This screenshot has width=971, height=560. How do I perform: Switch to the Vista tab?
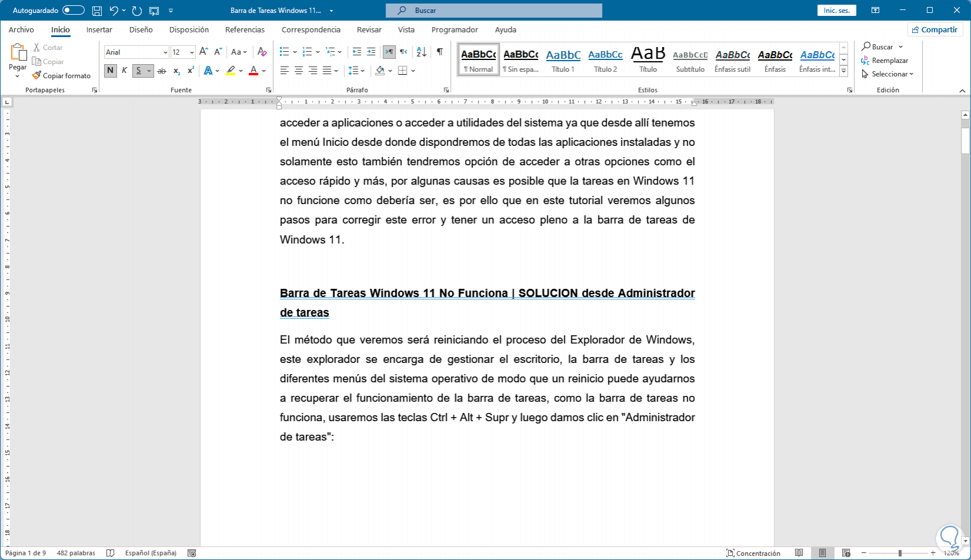coord(406,29)
